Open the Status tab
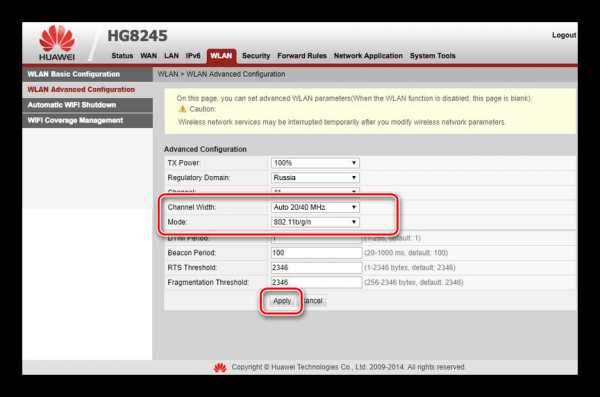The width and height of the screenshot is (600, 397). (122, 56)
